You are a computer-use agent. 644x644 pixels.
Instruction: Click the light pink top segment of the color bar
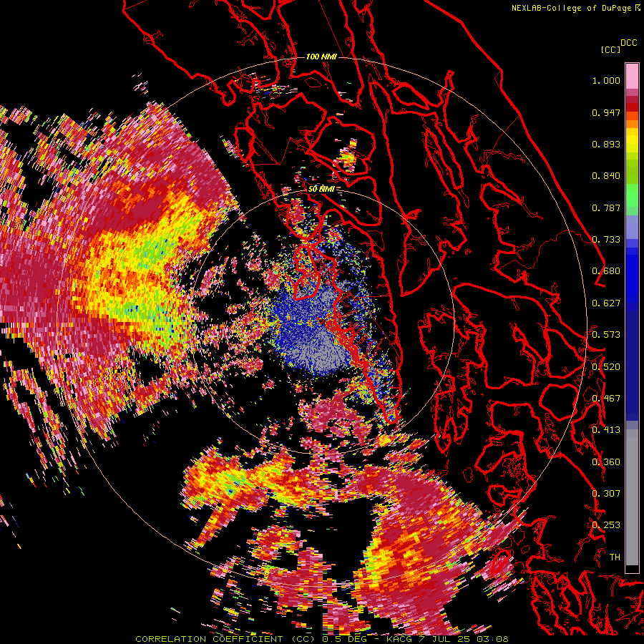click(x=632, y=77)
